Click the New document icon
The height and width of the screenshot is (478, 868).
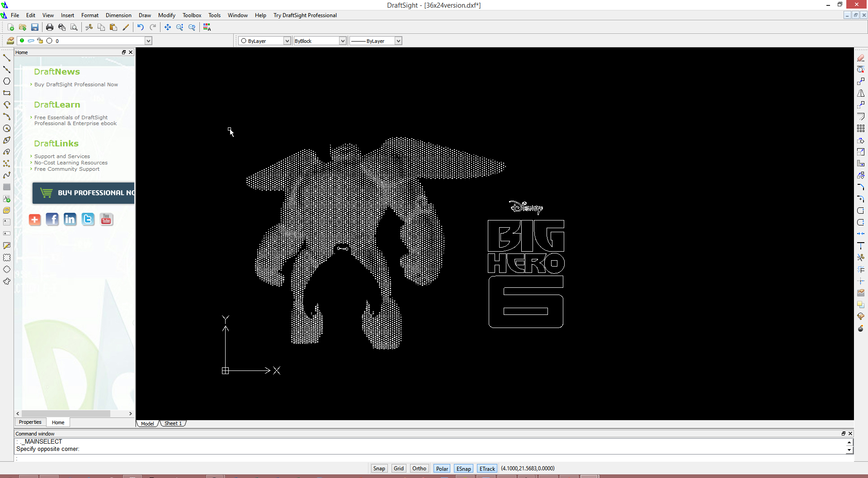pos(10,27)
